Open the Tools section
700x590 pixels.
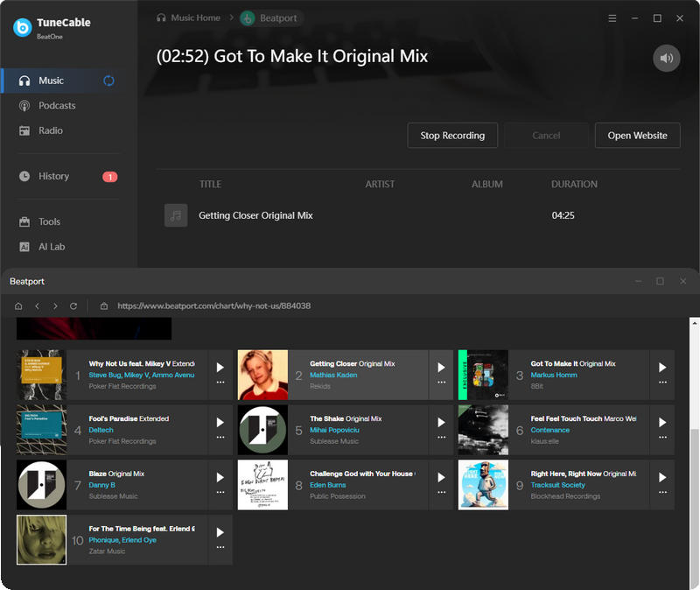coord(49,221)
